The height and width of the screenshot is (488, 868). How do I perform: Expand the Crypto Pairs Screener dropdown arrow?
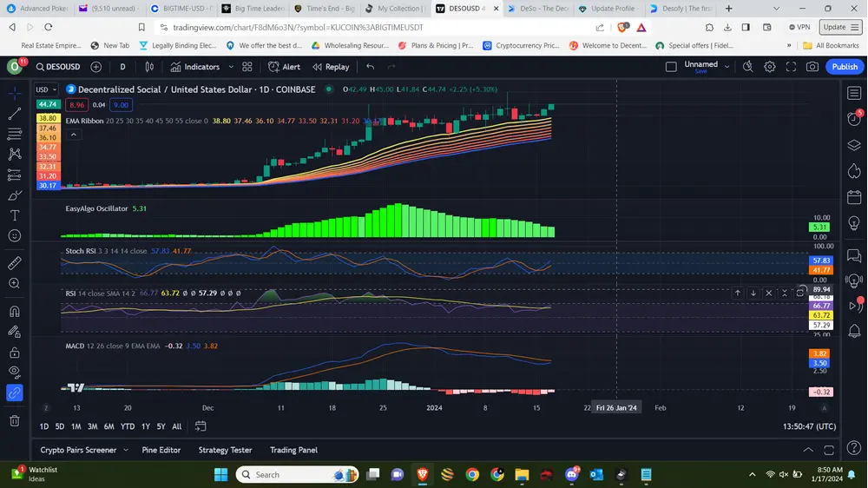point(125,450)
